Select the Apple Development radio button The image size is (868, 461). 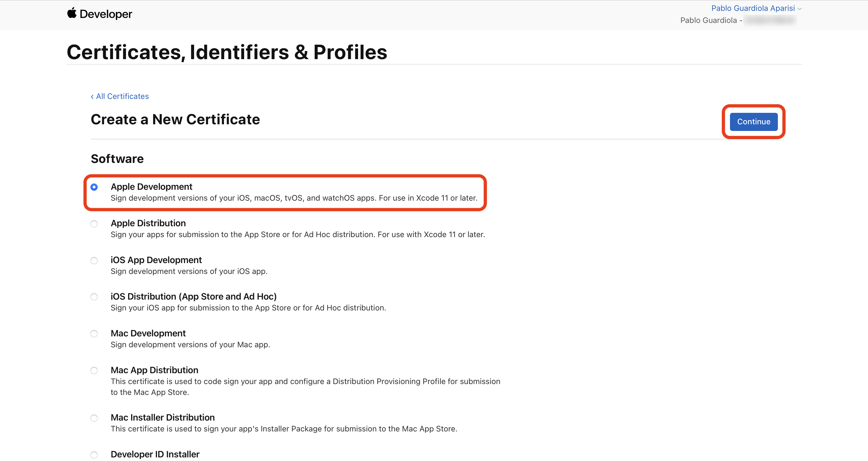pyautogui.click(x=94, y=187)
